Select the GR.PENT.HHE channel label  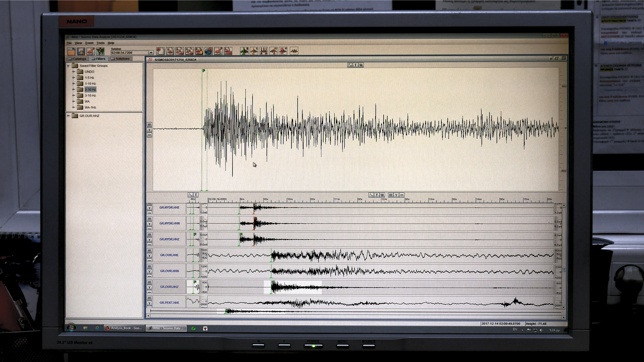click(x=169, y=303)
